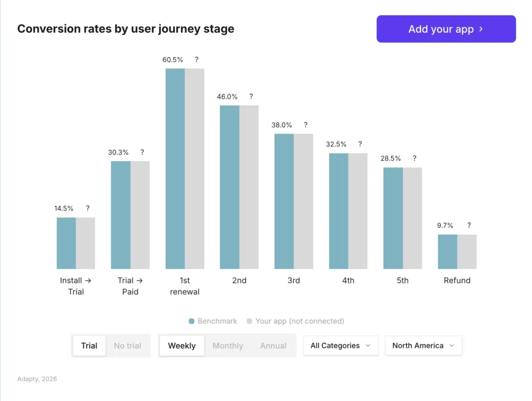Click the gray Your app legend dot
This screenshot has height=401, width=532.
point(249,321)
